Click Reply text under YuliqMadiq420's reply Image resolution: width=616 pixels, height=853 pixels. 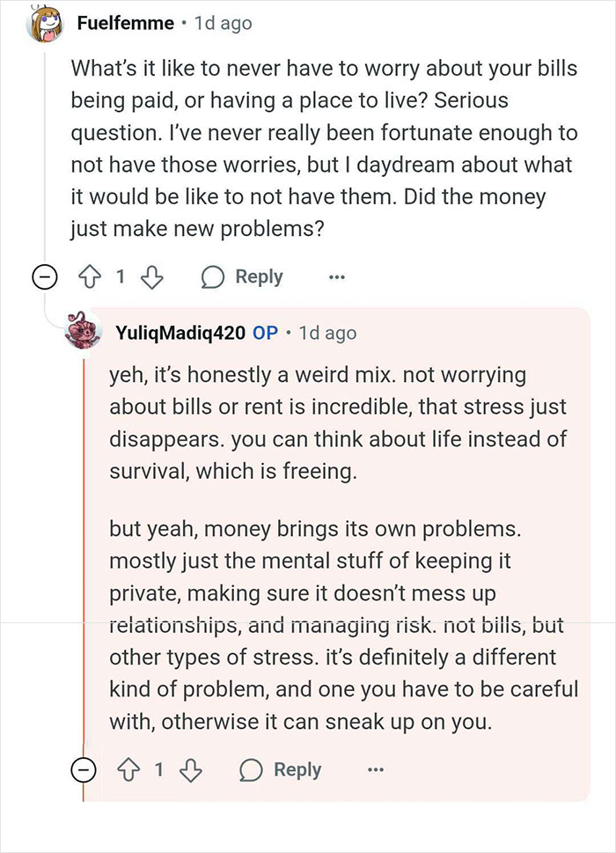pyautogui.click(x=297, y=769)
